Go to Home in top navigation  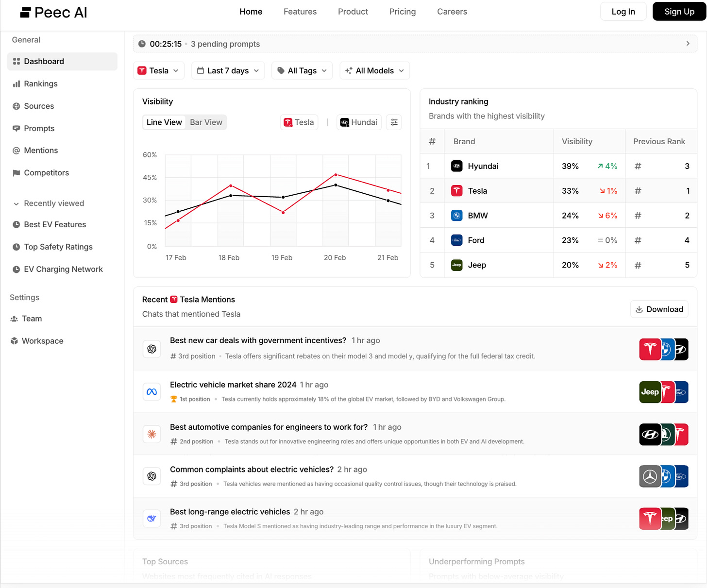tap(251, 12)
